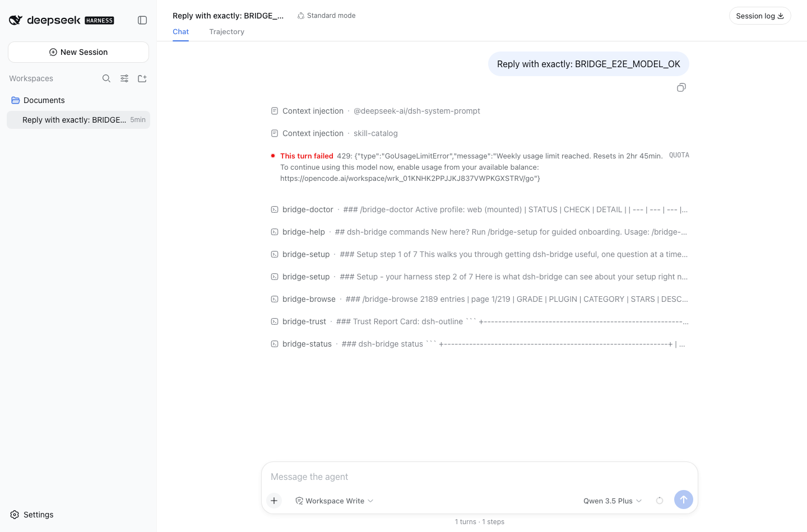Expand the bridge-doctor output row text
This screenshot has height=532, width=807.
(x=516, y=209)
